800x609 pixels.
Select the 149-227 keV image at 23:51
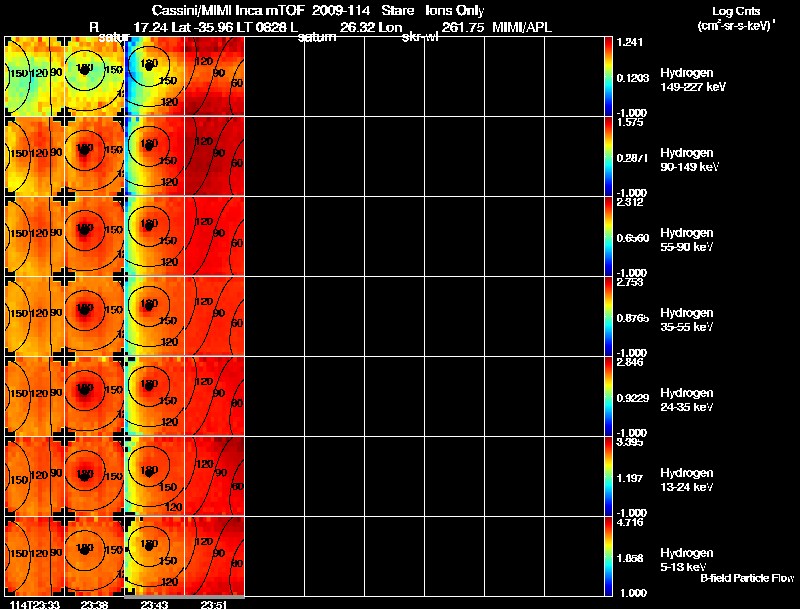tap(214, 77)
